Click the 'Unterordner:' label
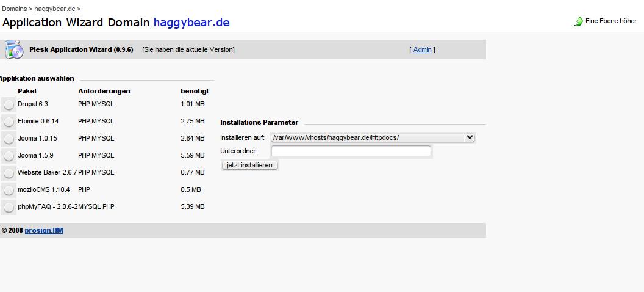Image resolution: width=644 pixels, height=292 pixels. [x=238, y=151]
